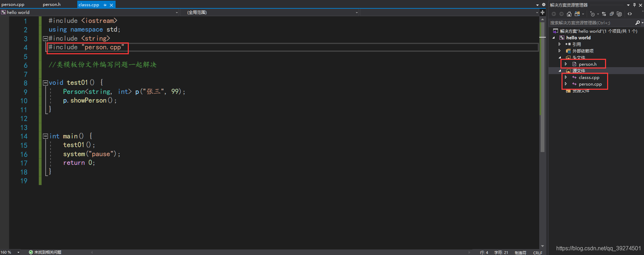Viewport: 644px width, 255px height.
Task: Sync with active document icon
Action: pyautogui.click(x=604, y=14)
